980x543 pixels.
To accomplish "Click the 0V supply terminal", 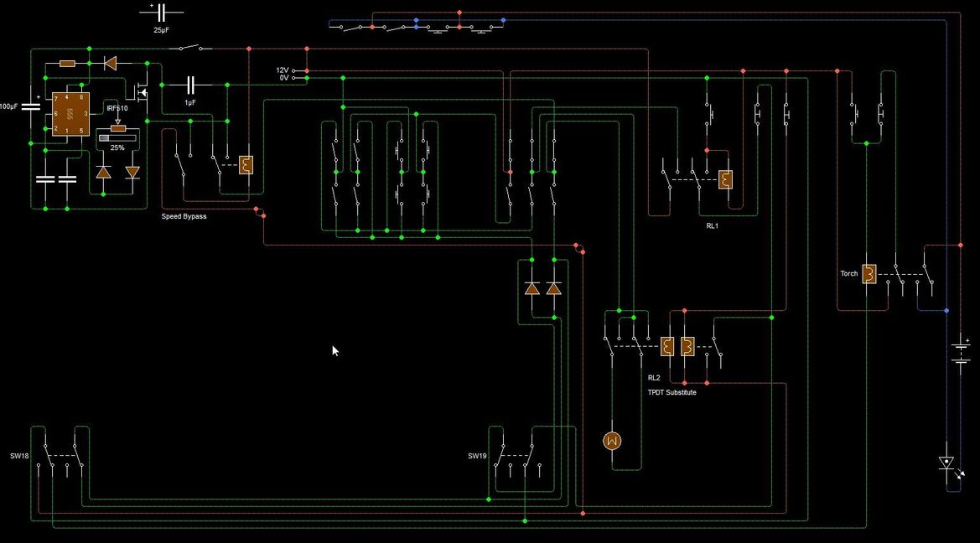I will [x=294, y=78].
